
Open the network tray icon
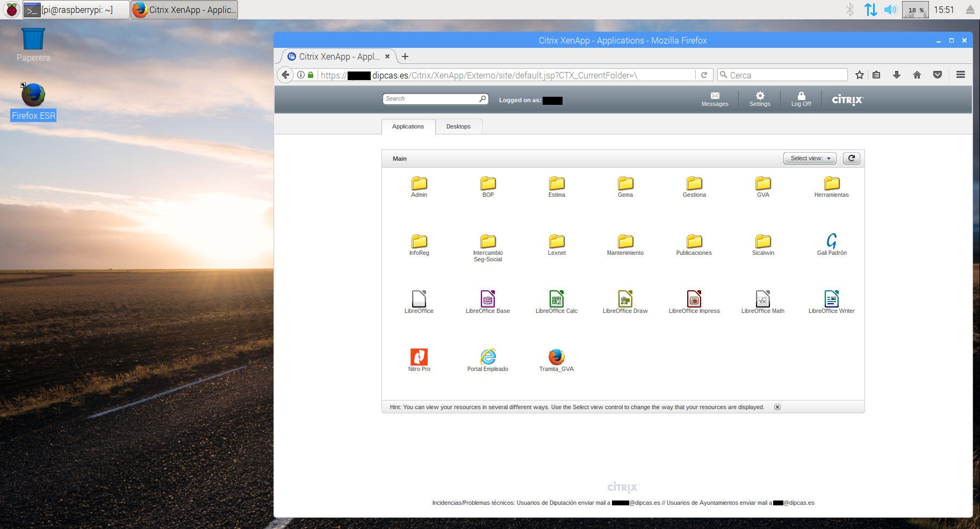coord(870,10)
